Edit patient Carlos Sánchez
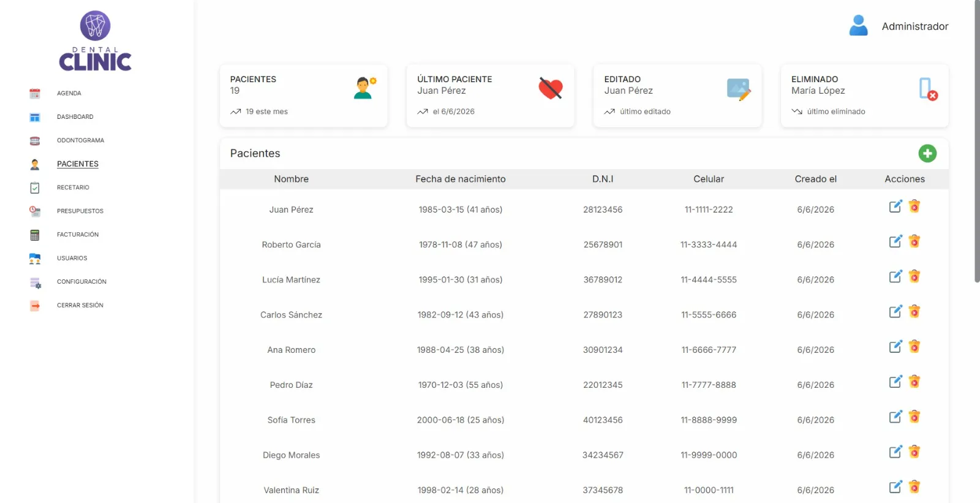 tap(895, 312)
